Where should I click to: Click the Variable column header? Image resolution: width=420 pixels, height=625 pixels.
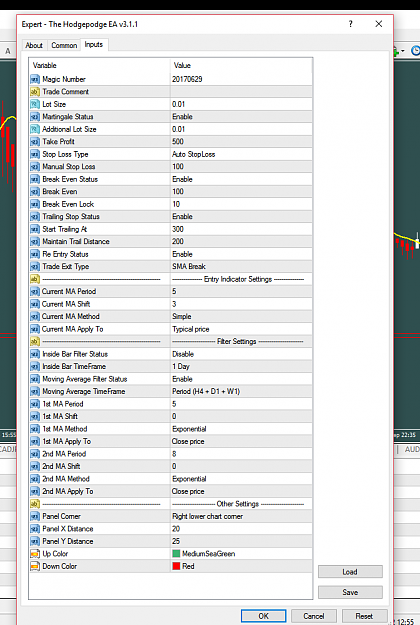point(99,65)
